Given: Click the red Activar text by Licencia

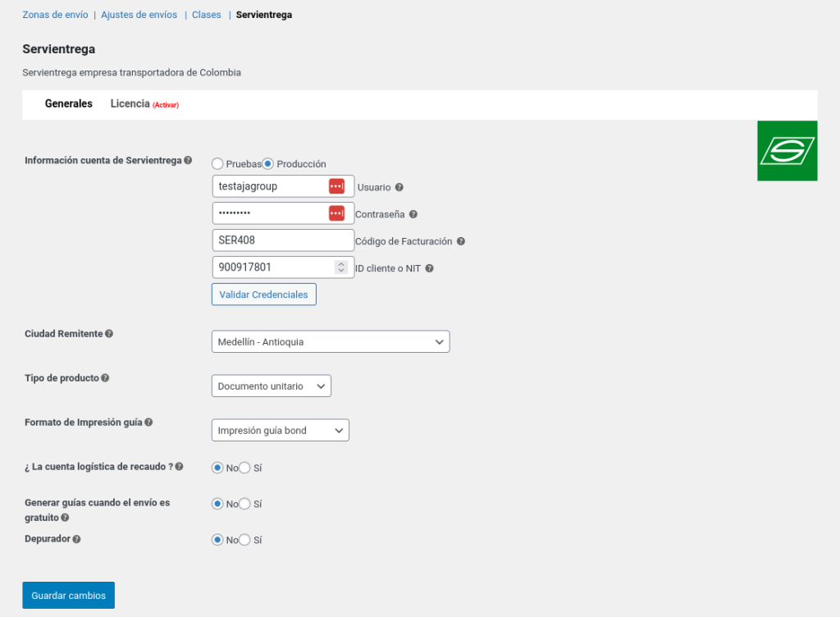Looking at the screenshot, I should (166, 105).
